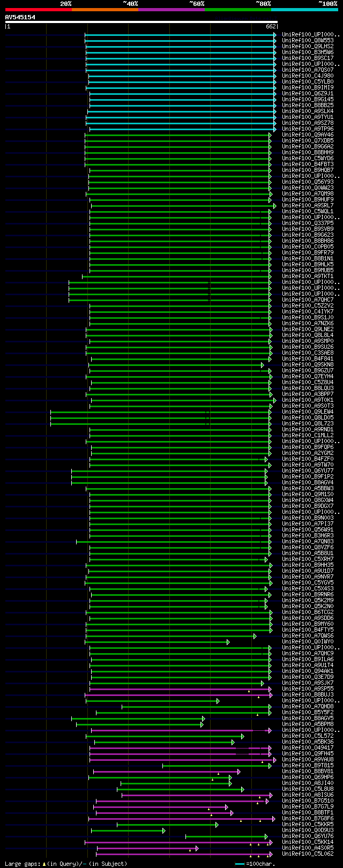Open hit UniRef100_Q6YU77
The height and width of the screenshot is (868, 343).
308,470
